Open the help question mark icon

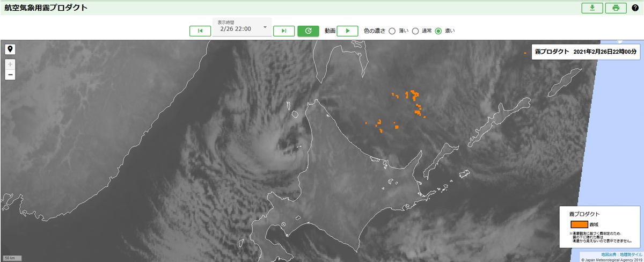[635, 8]
